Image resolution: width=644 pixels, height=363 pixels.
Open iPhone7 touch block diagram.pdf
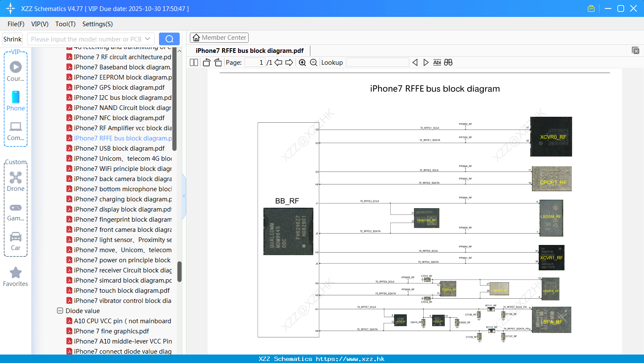point(118,290)
